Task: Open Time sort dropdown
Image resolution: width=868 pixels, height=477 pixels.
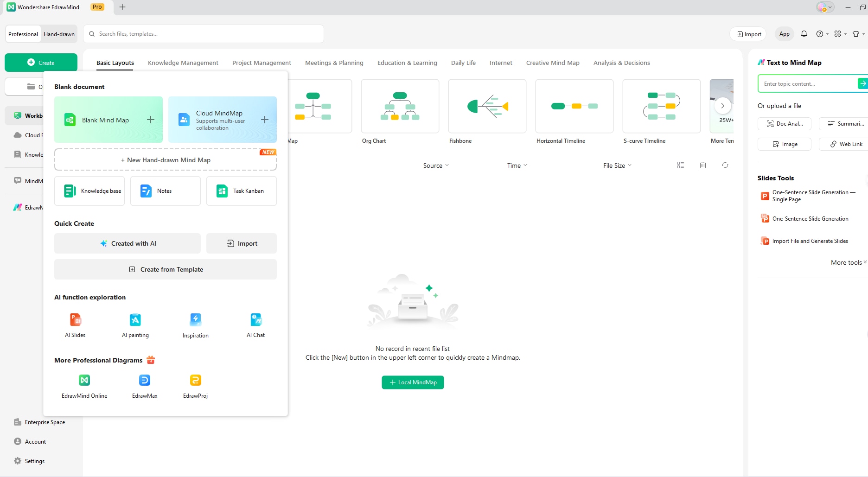Action: [x=517, y=165]
